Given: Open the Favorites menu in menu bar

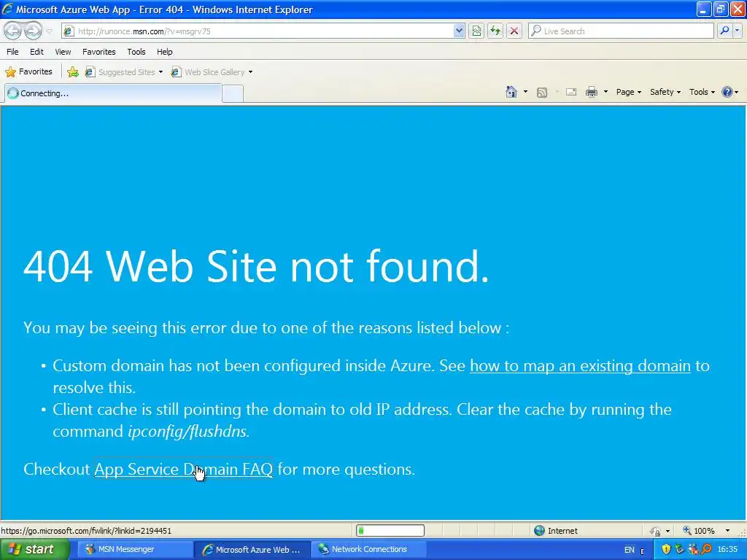Looking at the screenshot, I should point(99,52).
